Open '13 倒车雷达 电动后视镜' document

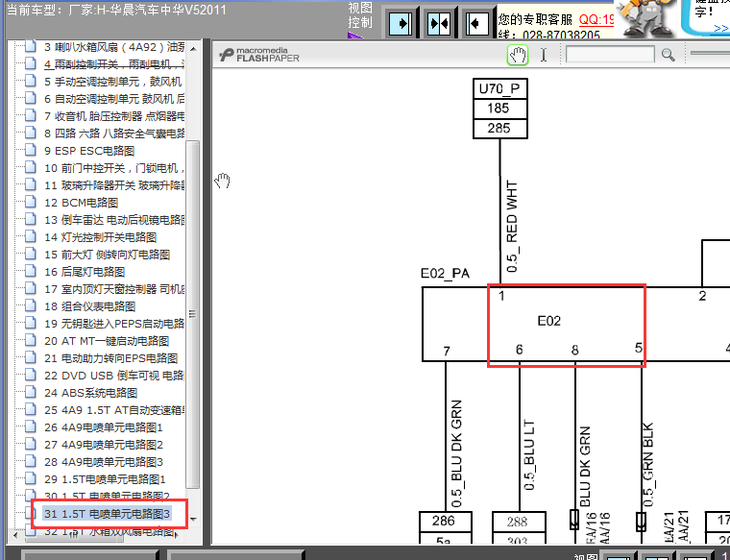pos(114,220)
